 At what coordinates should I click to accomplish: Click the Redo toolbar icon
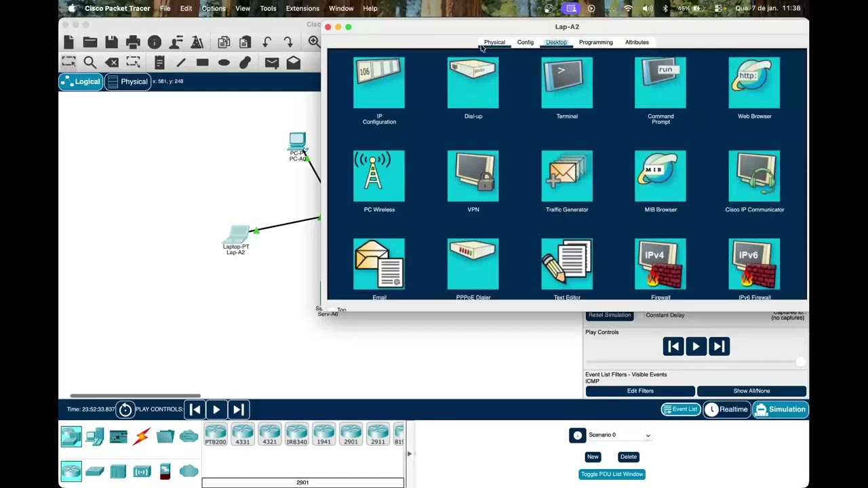288,42
